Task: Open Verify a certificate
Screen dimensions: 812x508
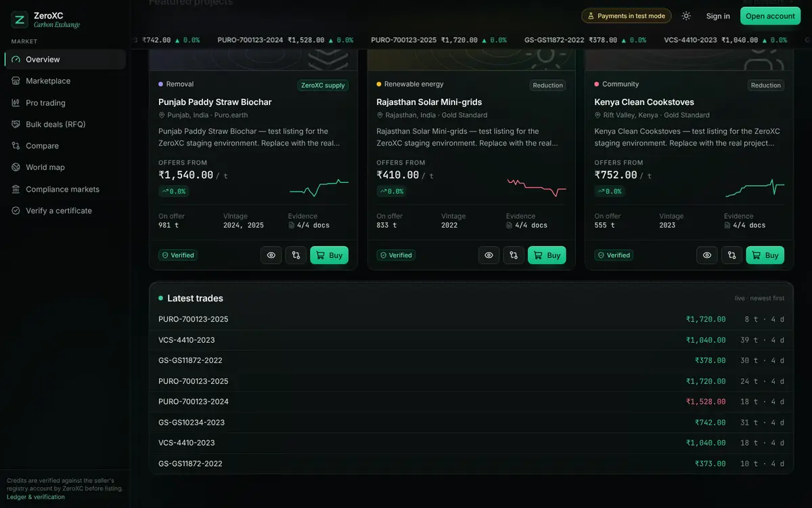Action: click(x=65, y=211)
